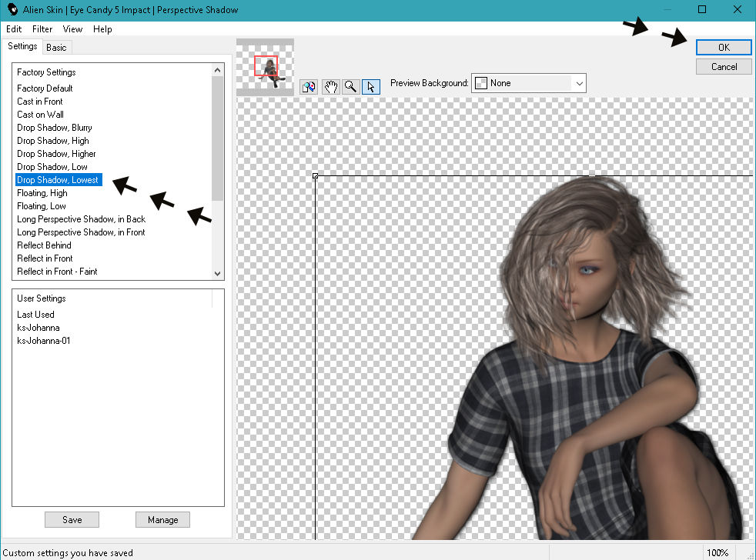Open Preview Background dropdown

(x=528, y=83)
